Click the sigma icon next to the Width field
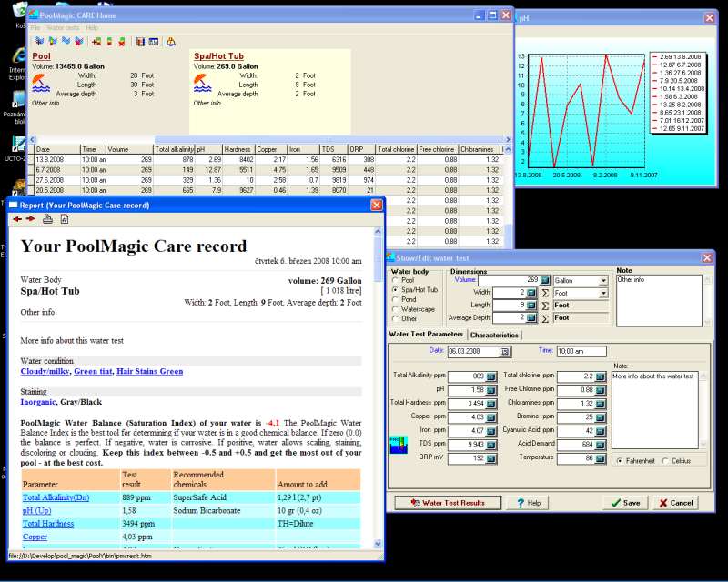Image resolution: width=728 pixels, height=582 pixels. click(545, 293)
